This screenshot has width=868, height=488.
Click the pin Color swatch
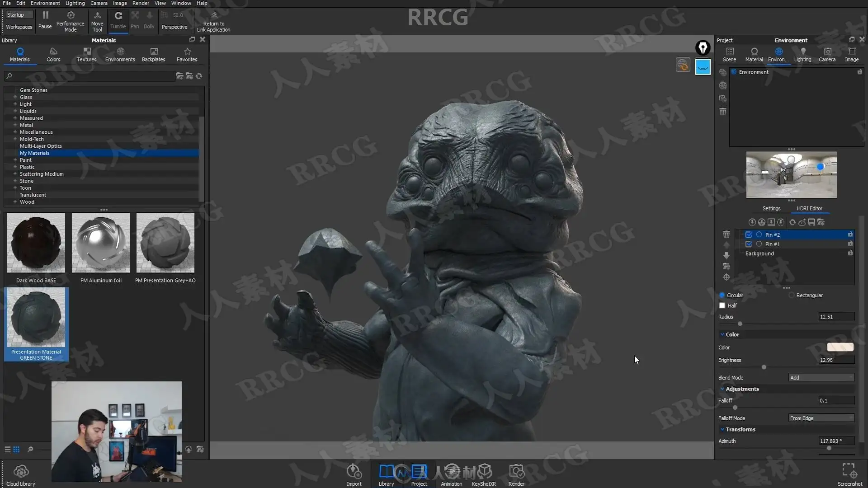pos(840,347)
